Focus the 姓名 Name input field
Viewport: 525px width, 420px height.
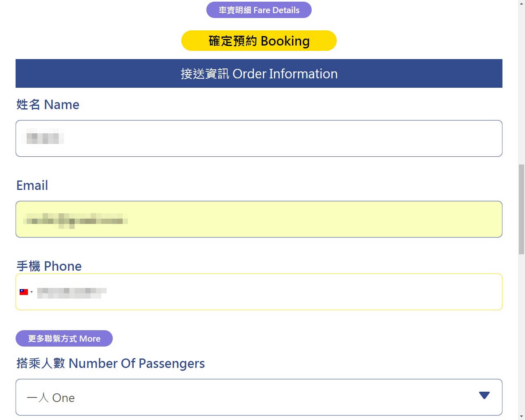click(x=258, y=138)
